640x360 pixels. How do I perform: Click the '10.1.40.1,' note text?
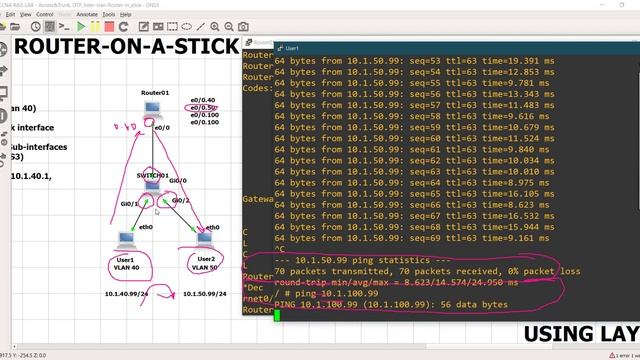31,176
